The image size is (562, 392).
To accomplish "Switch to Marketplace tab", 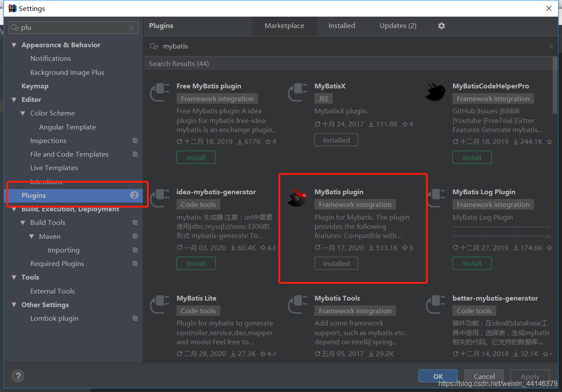I will pos(284,26).
